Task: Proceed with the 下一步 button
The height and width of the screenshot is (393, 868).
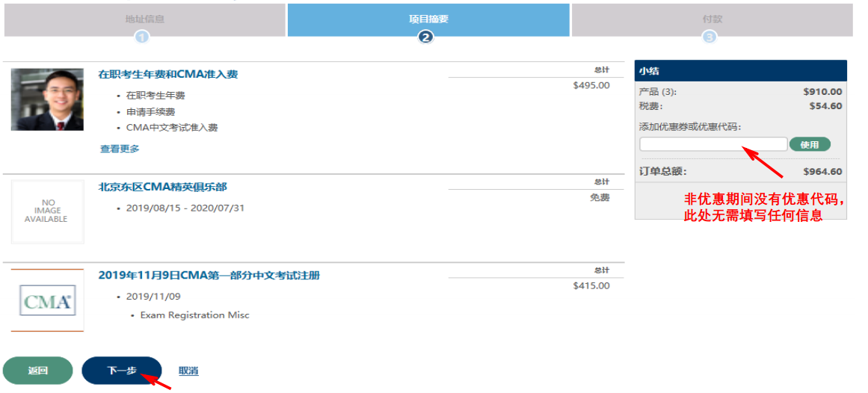Action: click(x=121, y=371)
